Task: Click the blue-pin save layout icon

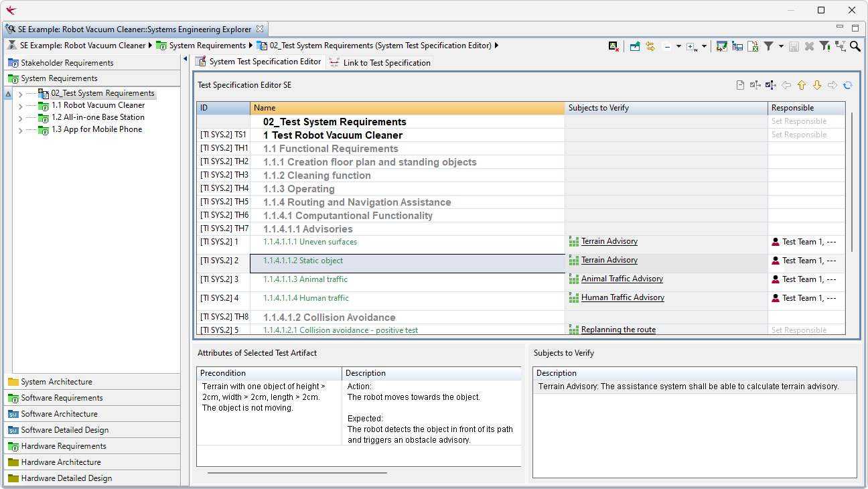Action: [x=737, y=46]
